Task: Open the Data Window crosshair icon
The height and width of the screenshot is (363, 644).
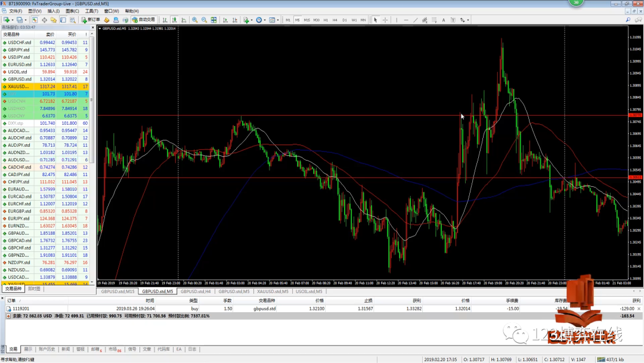Action: tap(44, 20)
